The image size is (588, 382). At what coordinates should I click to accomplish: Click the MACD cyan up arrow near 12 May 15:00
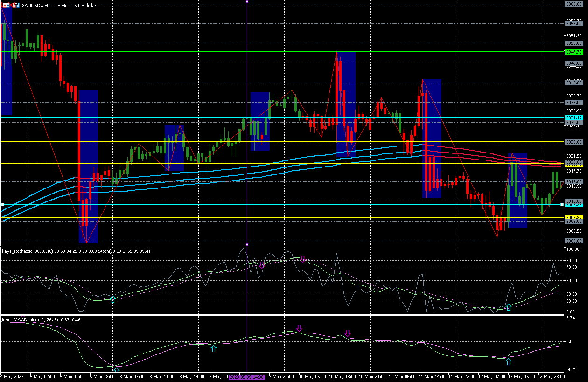(509, 361)
